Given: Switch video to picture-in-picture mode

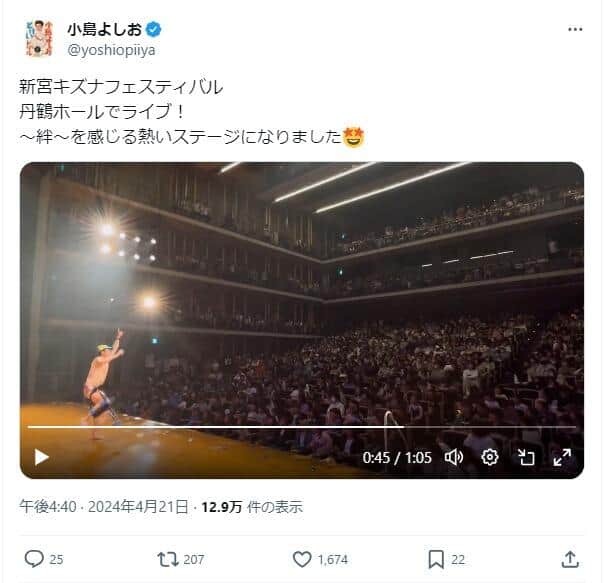Looking at the screenshot, I should (x=526, y=457).
